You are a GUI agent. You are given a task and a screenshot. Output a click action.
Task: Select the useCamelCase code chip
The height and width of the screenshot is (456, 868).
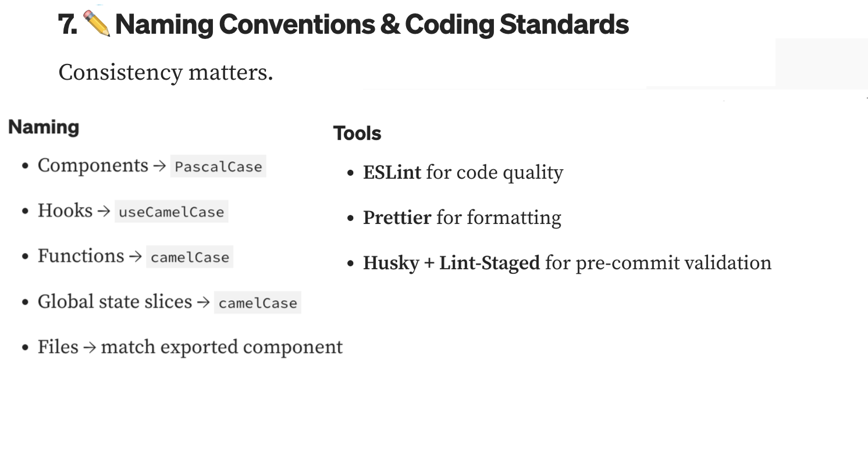pyautogui.click(x=171, y=212)
